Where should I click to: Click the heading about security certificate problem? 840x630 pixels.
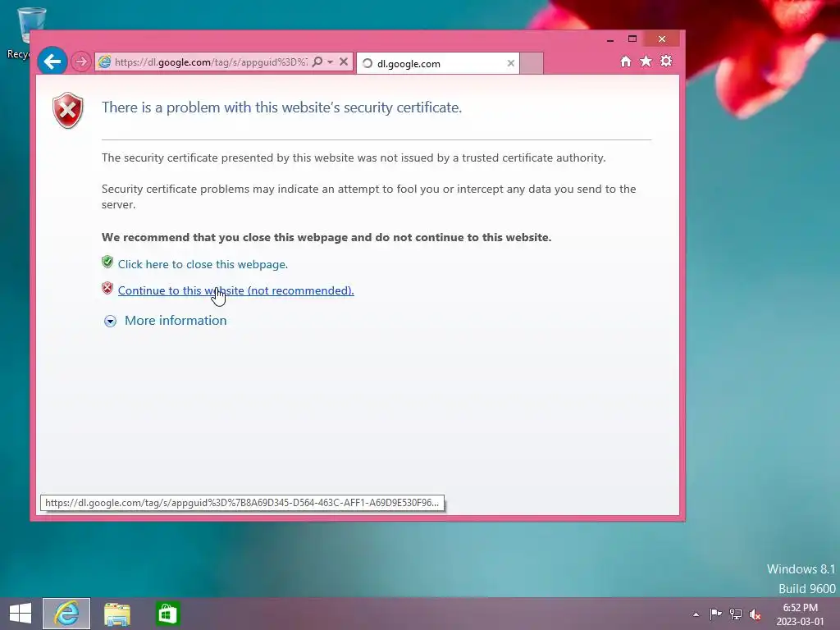pyautogui.click(x=282, y=107)
